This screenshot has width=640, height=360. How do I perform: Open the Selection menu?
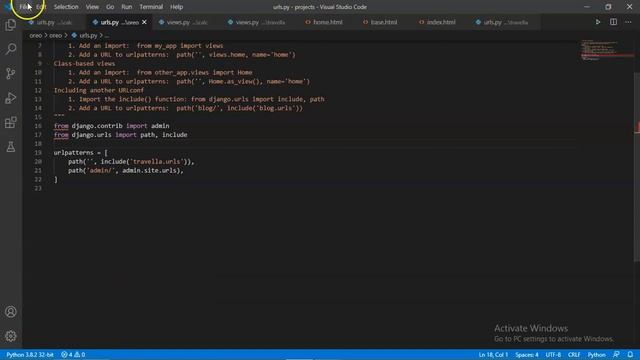coord(66,7)
